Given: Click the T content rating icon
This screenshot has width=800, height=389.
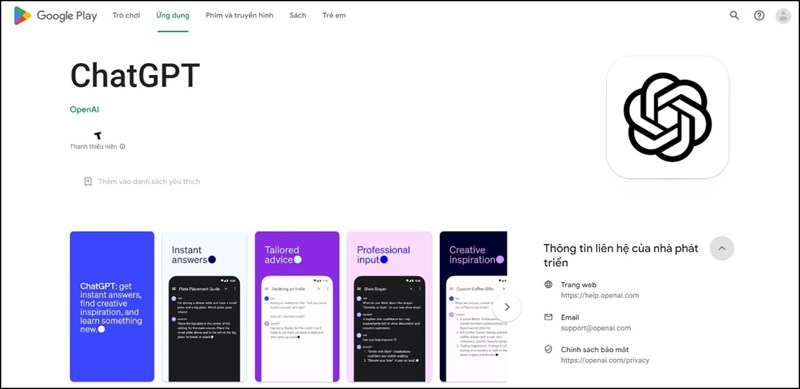Looking at the screenshot, I should 98,135.
